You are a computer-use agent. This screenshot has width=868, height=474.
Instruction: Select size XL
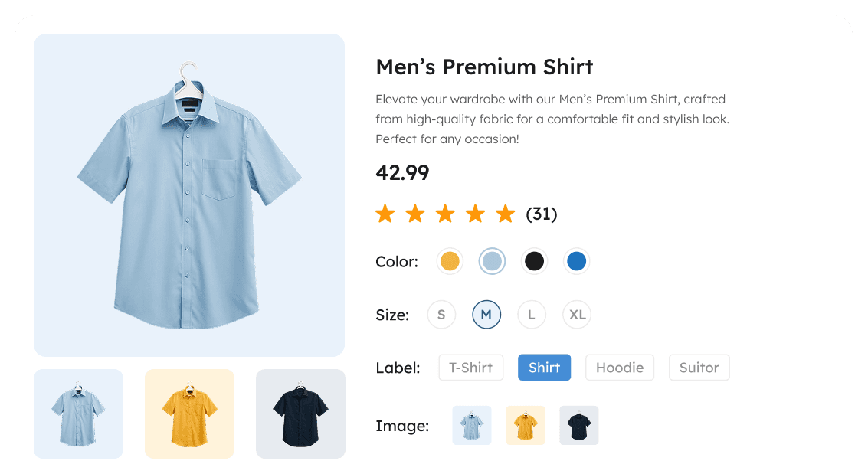pyautogui.click(x=576, y=314)
